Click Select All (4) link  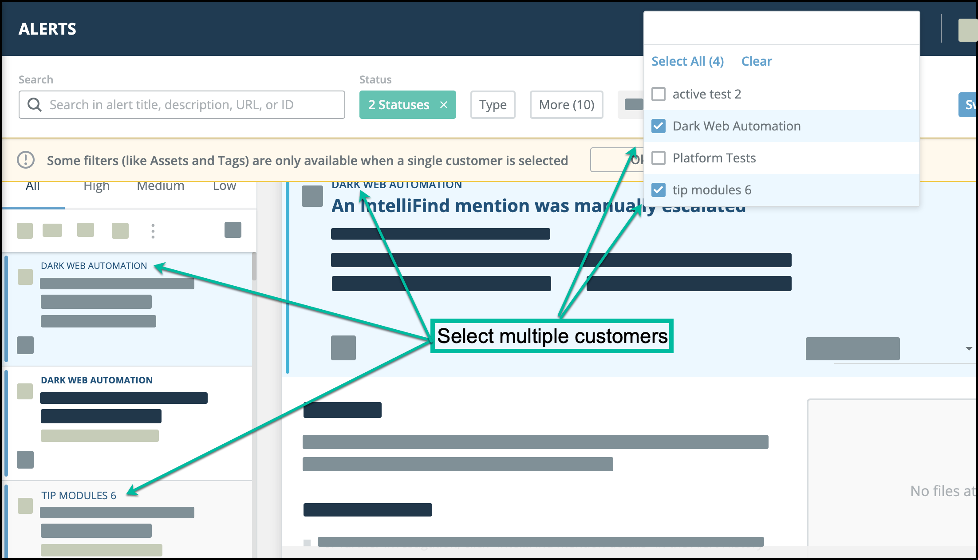[x=687, y=61]
